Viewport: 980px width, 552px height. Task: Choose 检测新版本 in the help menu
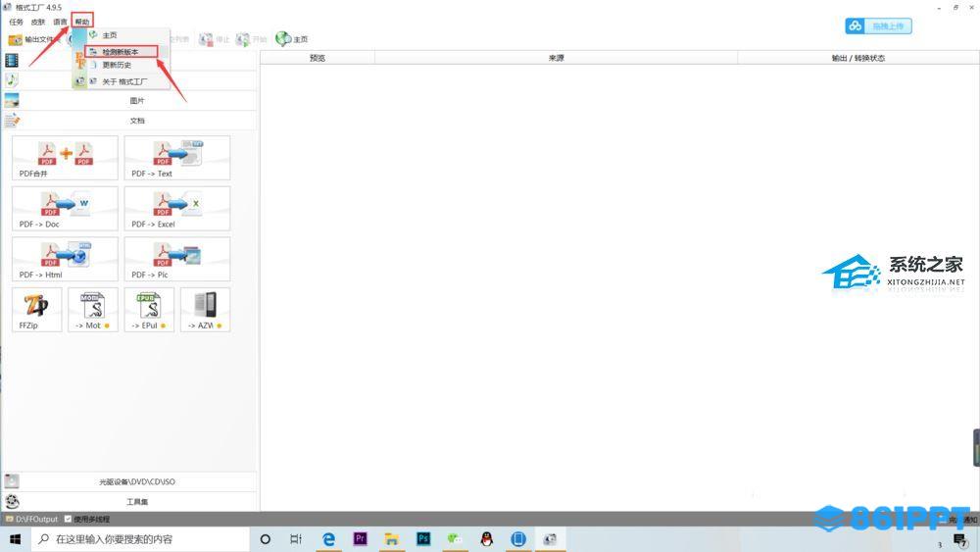(121, 52)
